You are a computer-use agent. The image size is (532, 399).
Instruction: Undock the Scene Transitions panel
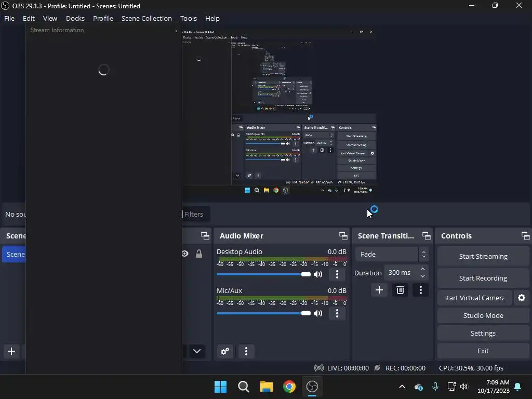point(426,236)
